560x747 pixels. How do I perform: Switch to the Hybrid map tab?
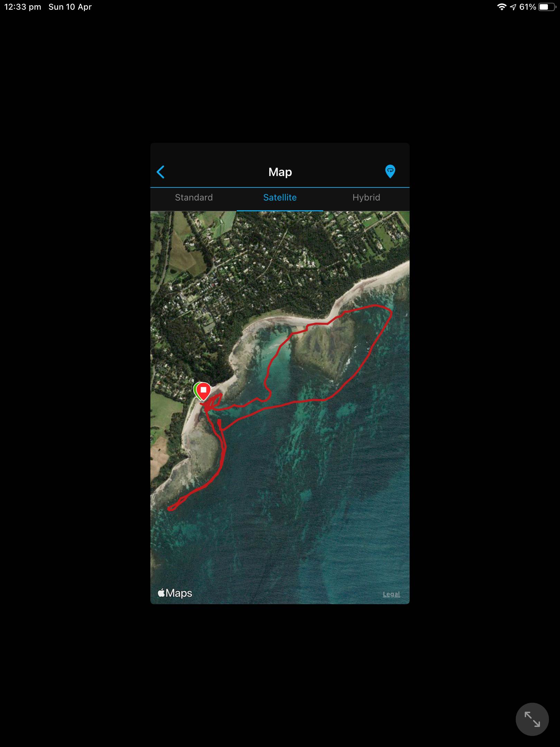(x=366, y=197)
